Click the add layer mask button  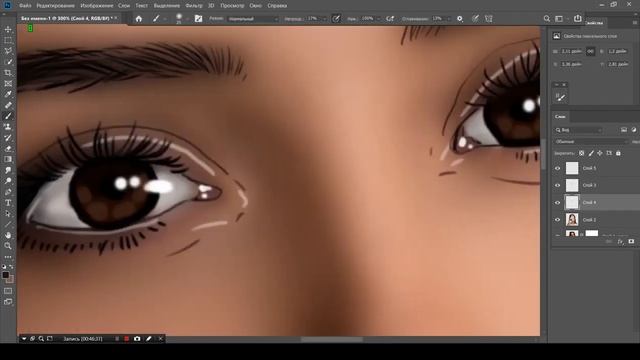pos(631,242)
